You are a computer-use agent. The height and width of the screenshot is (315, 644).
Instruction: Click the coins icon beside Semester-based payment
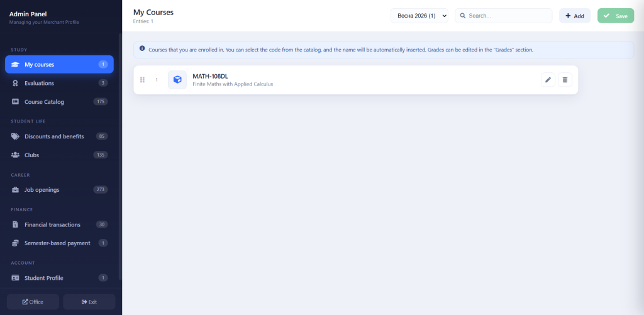pyautogui.click(x=15, y=243)
